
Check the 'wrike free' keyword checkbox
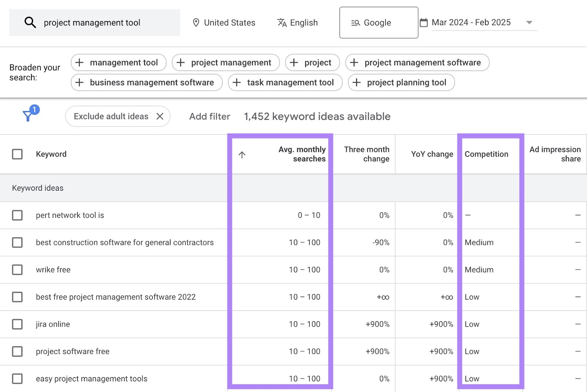pyautogui.click(x=17, y=270)
